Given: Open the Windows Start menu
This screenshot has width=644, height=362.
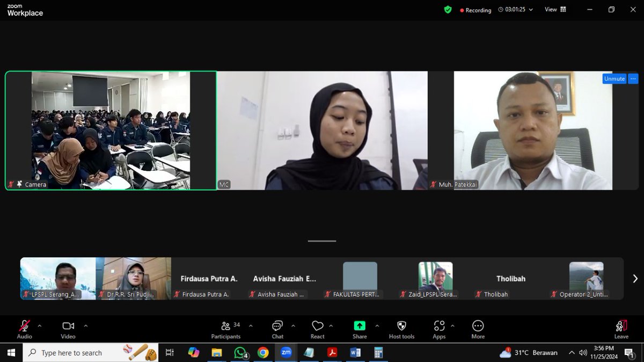Looking at the screenshot, I should (x=11, y=353).
